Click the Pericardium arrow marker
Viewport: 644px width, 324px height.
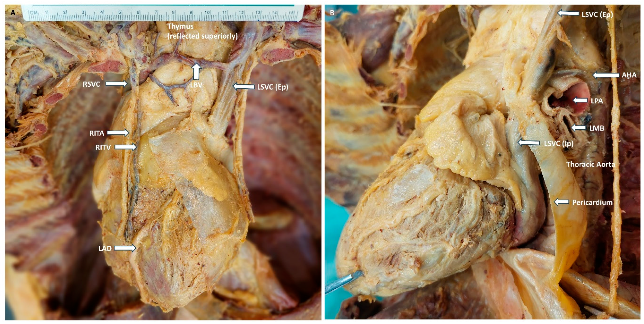click(x=562, y=202)
